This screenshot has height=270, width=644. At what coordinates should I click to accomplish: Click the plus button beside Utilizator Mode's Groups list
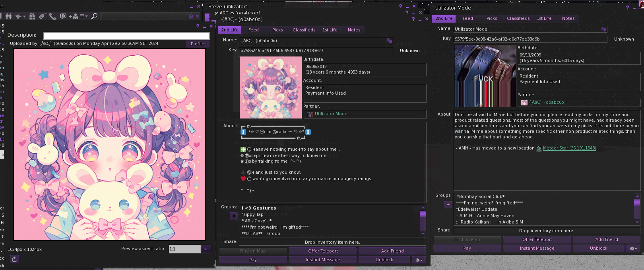coord(448,204)
